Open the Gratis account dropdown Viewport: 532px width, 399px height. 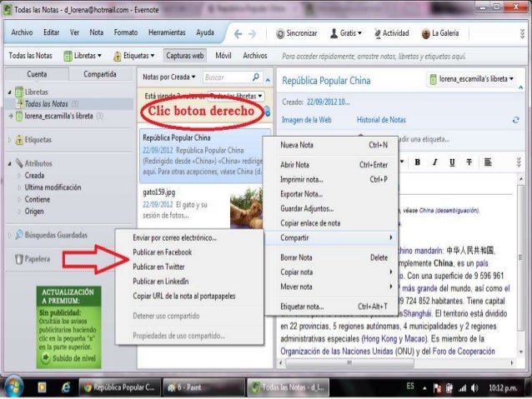[x=346, y=33]
